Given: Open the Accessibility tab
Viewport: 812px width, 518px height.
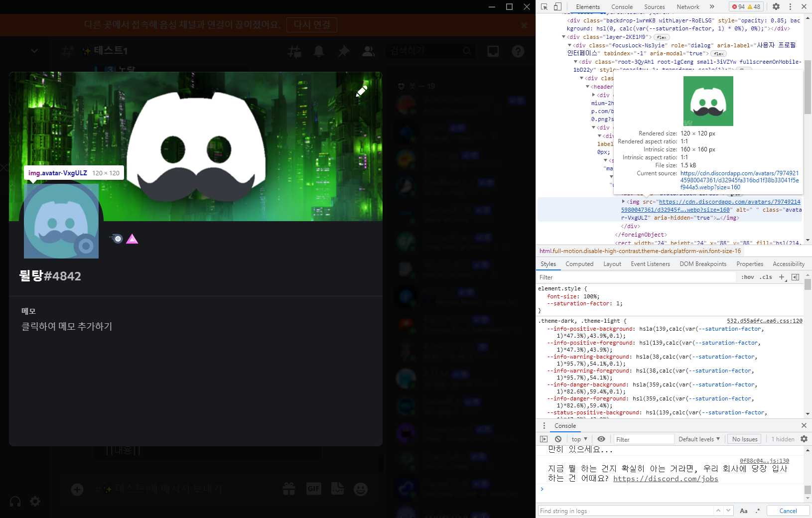Looking at the screenshot, I should pos(789,264).
